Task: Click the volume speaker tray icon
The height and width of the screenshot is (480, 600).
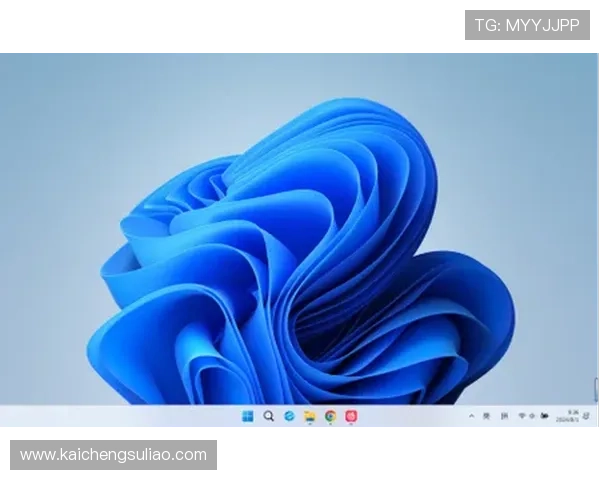Action: click(532, 416)
